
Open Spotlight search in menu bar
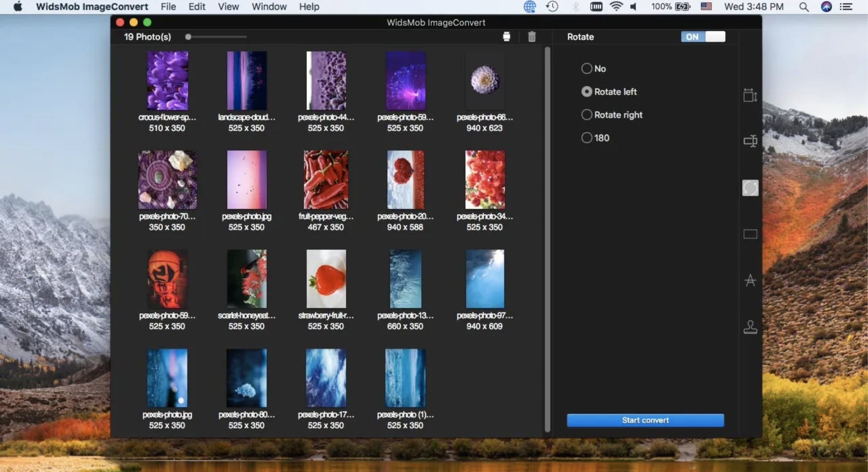(x=804, y=7)
